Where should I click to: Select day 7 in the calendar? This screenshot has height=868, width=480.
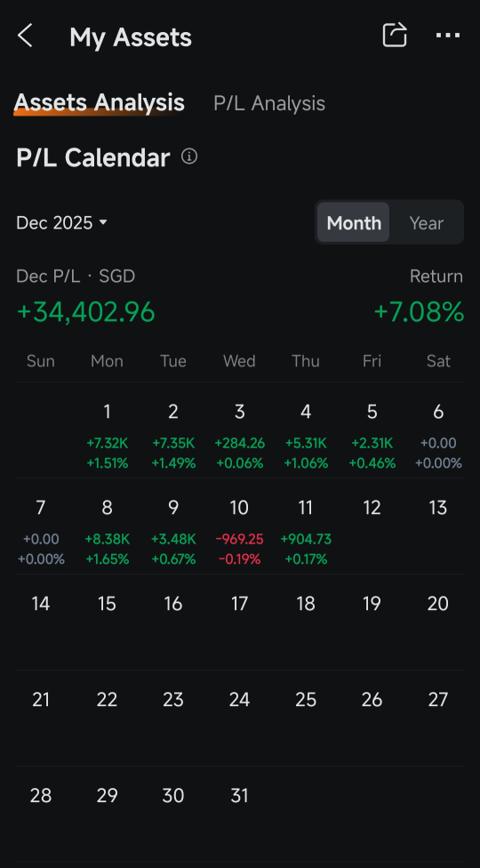41,533
